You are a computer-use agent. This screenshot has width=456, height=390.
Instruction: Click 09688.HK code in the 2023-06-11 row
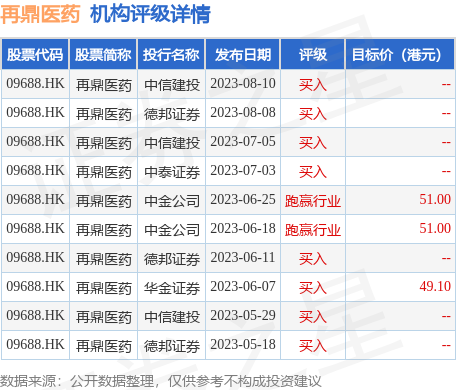(35, 257)
